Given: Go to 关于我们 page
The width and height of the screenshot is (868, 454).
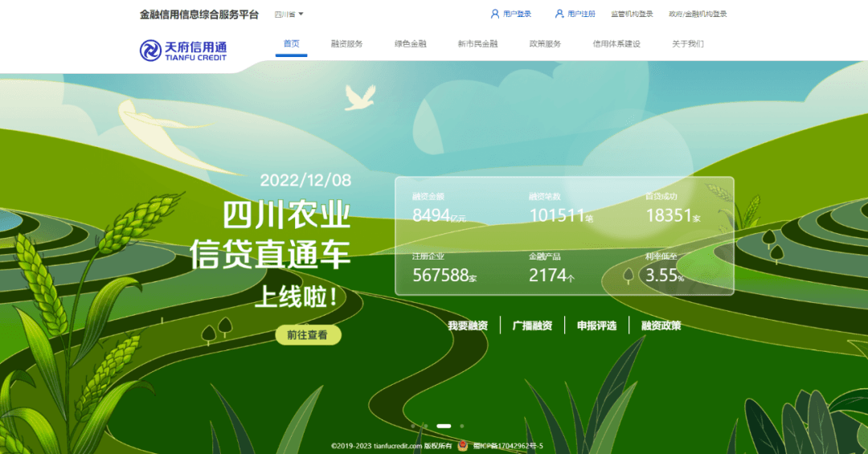Looking at the screenshot, I should (687, 43).
